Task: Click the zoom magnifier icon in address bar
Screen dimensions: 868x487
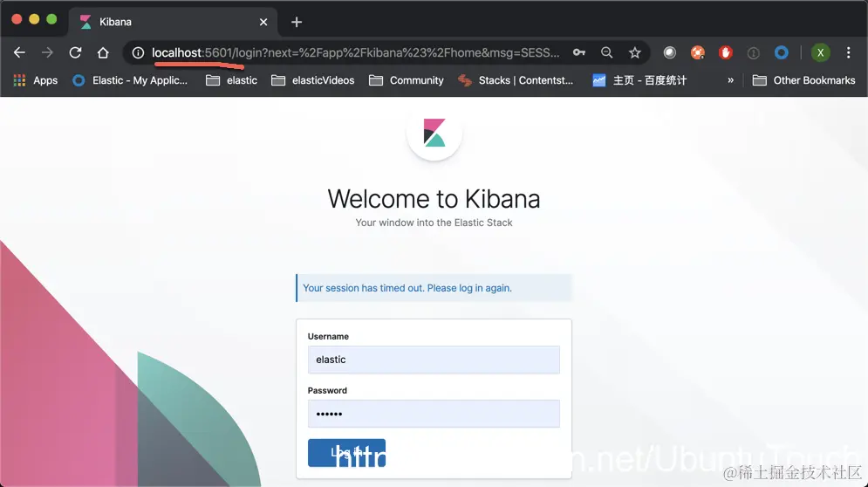Action: [x=606, y=52]
